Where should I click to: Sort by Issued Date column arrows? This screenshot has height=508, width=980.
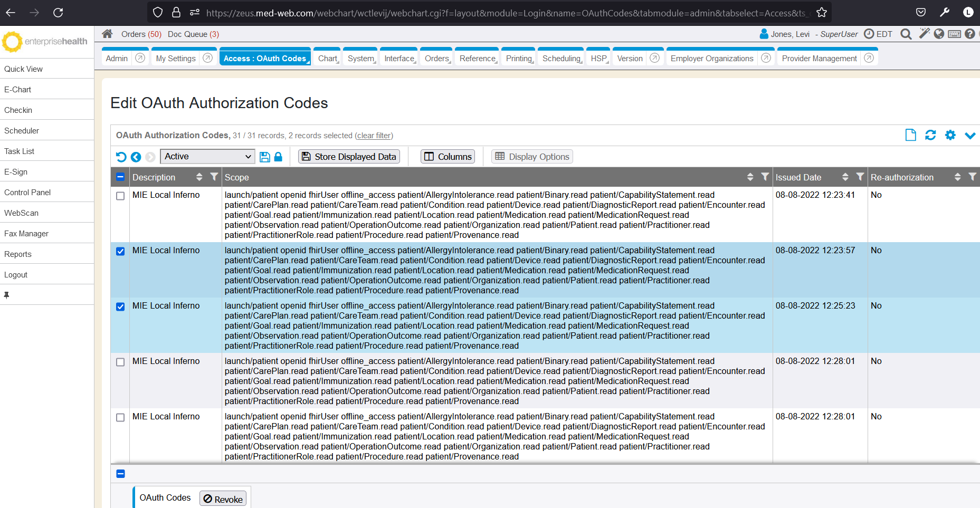pos(845,177)
